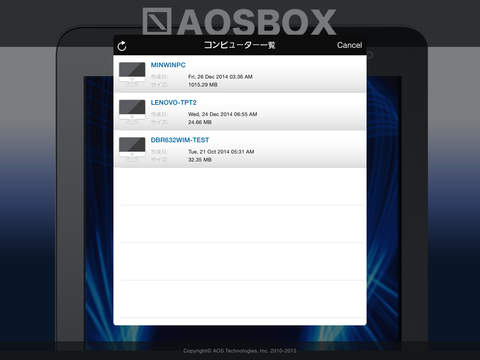This screenshot has width=480, height=360.
Task: Click the AOSBOX title text
Action: pos(256,22)
